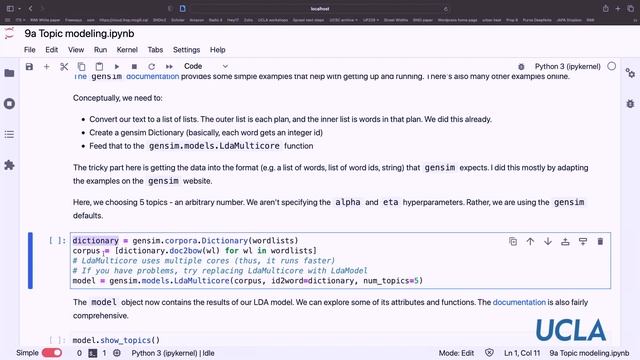The image size is (640, 360).
Task: Open the Settings menu
Action: coord(187,50)
